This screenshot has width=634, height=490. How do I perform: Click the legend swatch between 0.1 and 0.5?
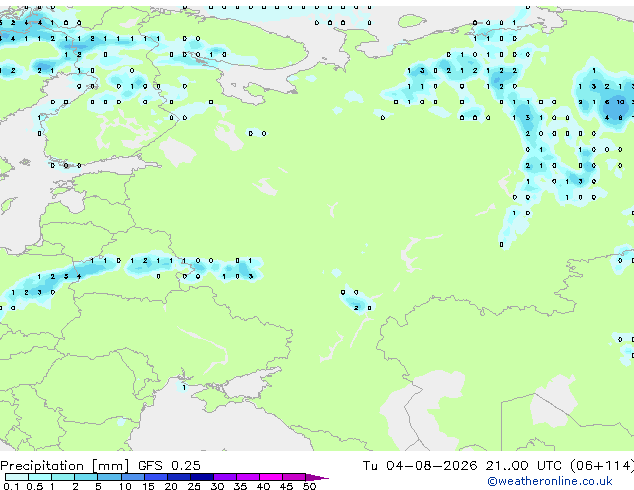click(x=17, y=477)
